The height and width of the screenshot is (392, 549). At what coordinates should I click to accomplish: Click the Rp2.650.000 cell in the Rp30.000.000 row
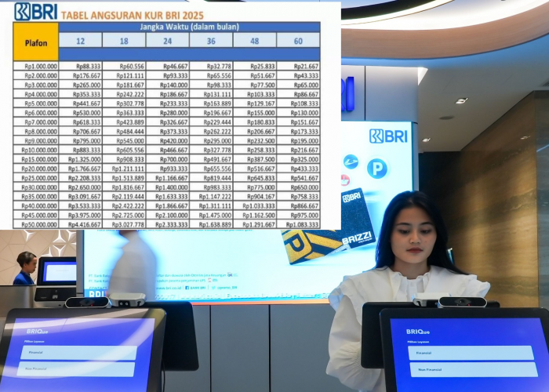click(81, 187)
